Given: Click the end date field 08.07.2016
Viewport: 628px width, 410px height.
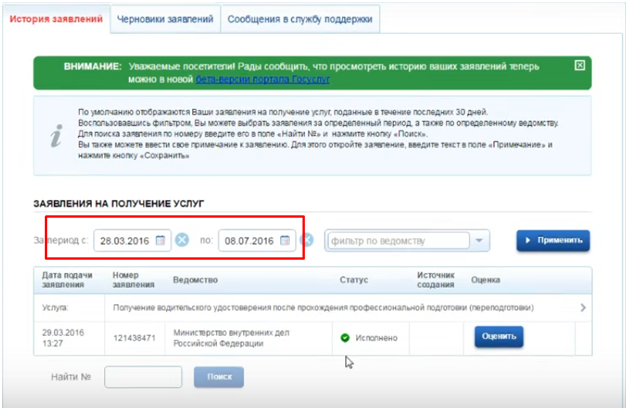Looking at the screenshot, I should coord(248,240).
